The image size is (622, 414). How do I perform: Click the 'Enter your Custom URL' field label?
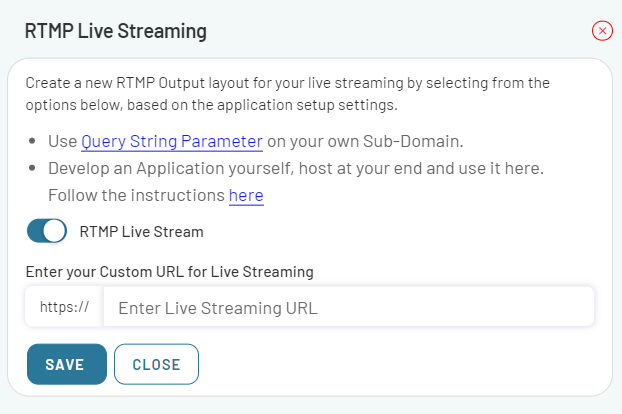pyautogui.click(x=170, y=272)
